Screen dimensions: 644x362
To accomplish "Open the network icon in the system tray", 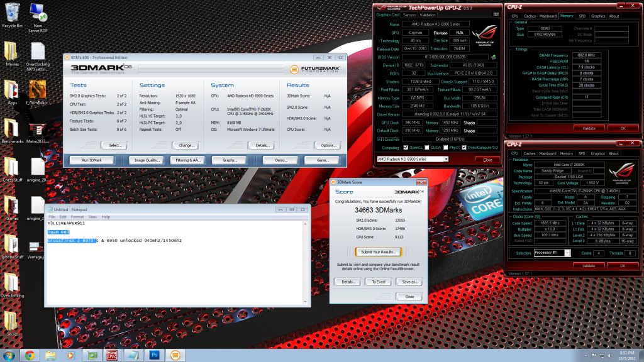I will coord(602,356).
